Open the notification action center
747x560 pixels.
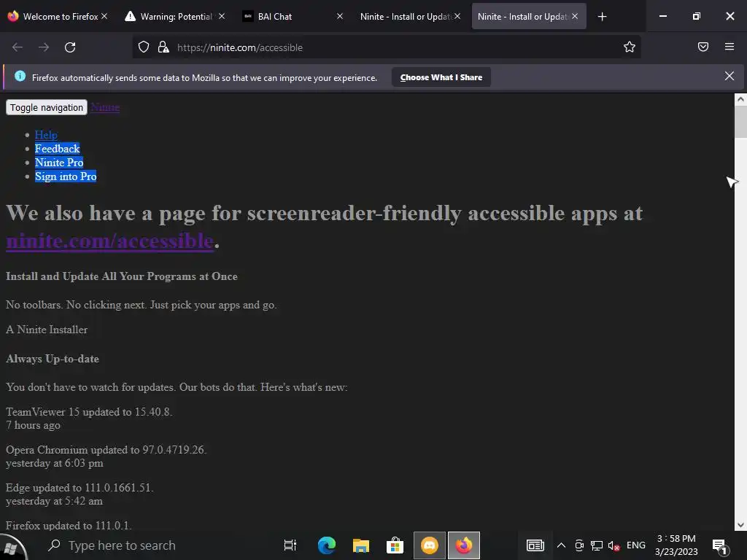(x=719, y=546)
